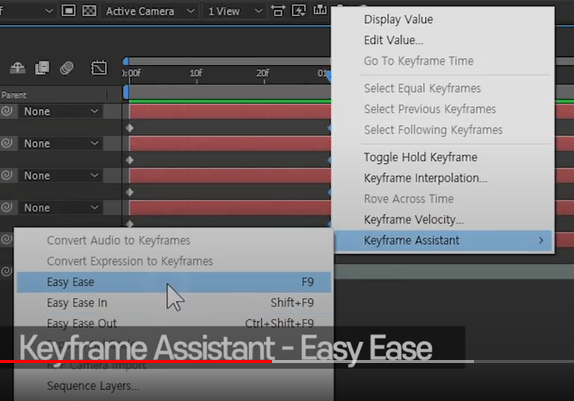Select second layer's keyframe at timeline start
Image resolution: width=574 pixels, height=401 pixels.
(x=130, y=160)
